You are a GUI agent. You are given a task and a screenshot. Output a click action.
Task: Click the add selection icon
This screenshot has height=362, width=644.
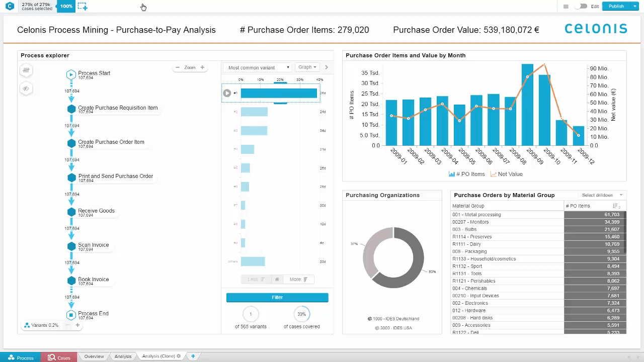(x=82, y=7)
